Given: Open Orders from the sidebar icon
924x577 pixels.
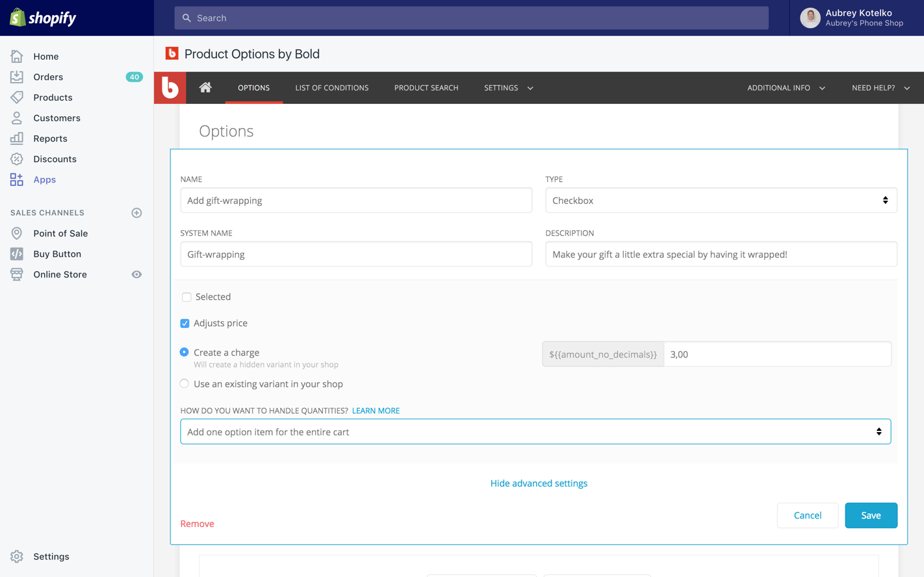Looking at the screenshot, I should point(17,77).
